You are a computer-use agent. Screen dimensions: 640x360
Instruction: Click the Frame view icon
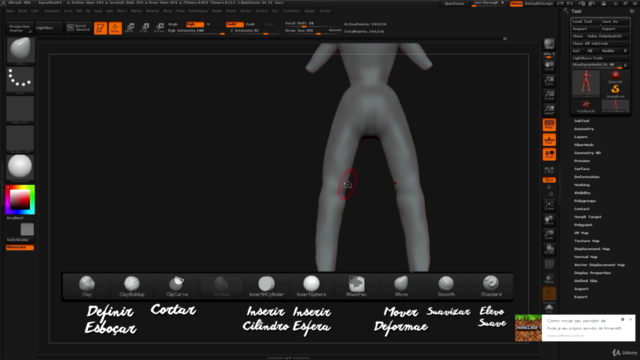click(x=549, y=205)
